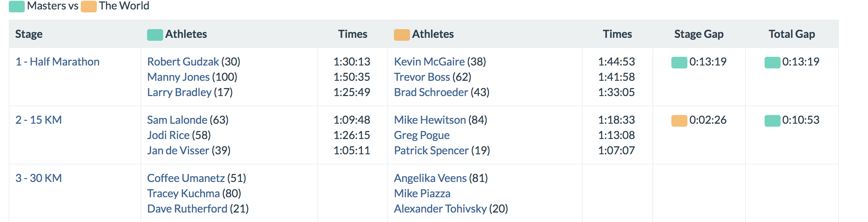Click the green swatch beside 0:10:53 total gap

772,120
